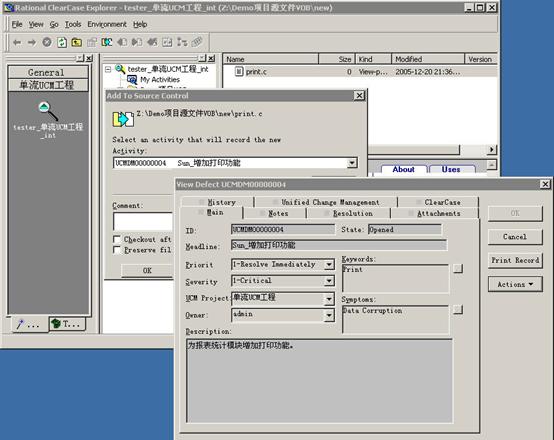The width and height of the screenshot is (554, 440).
Task: Open the Owner dropdown
Action: (329, 315)
